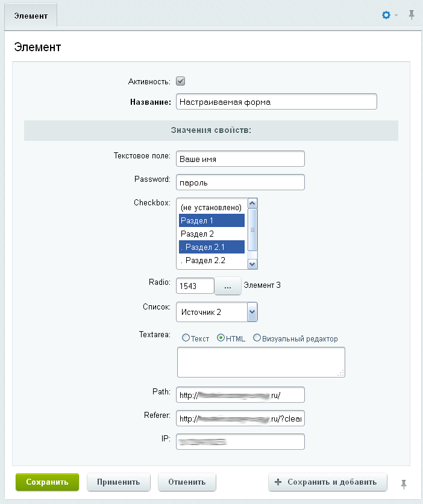Select the HTML radio option
Viewport: 423px width, 504px height.
point(221,338)
